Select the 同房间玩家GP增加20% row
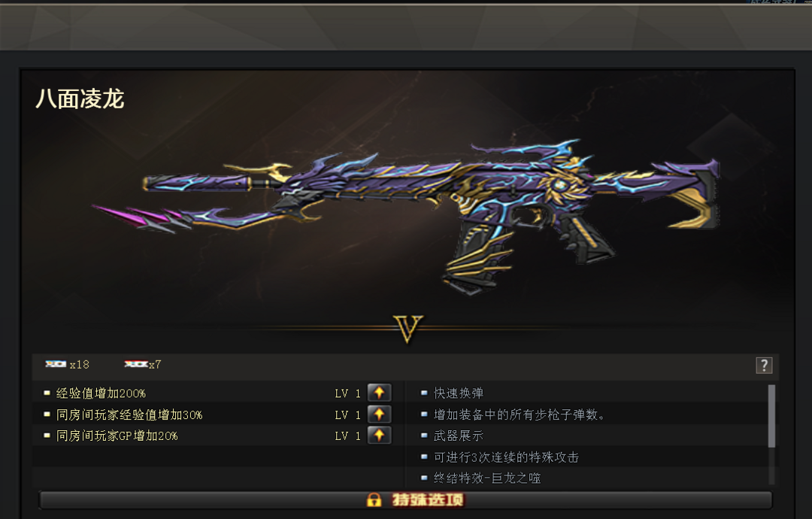This screenshot has width=812, height=519. click(x=217, y=436)
